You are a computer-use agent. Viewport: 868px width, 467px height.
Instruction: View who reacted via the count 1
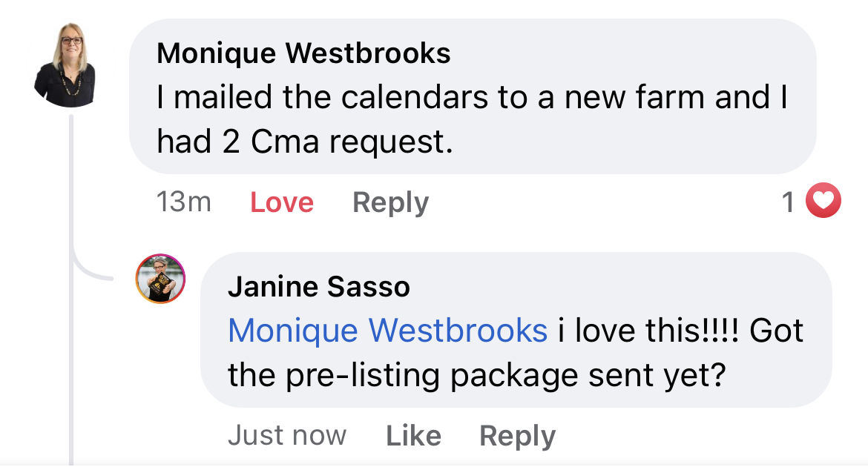789,202
